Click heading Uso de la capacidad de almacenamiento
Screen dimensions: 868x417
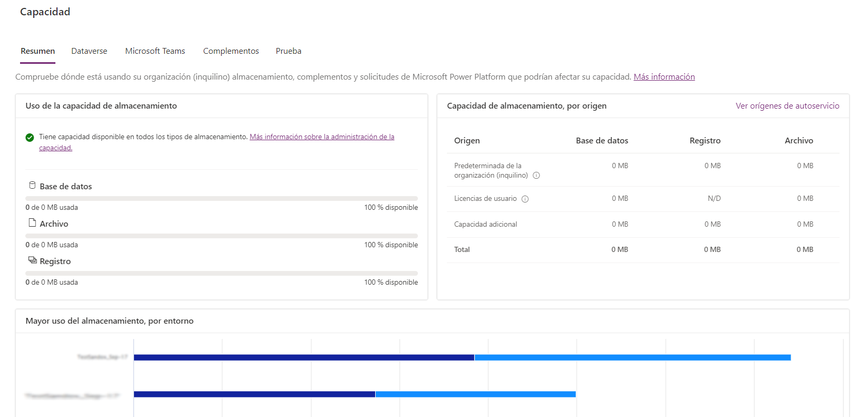click(101, 106)
